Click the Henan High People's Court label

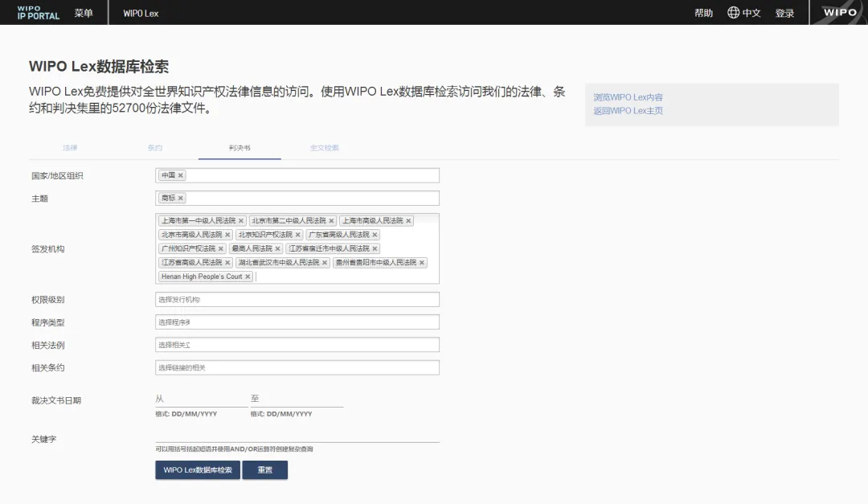pyautogui.click(x=202, y=277)
